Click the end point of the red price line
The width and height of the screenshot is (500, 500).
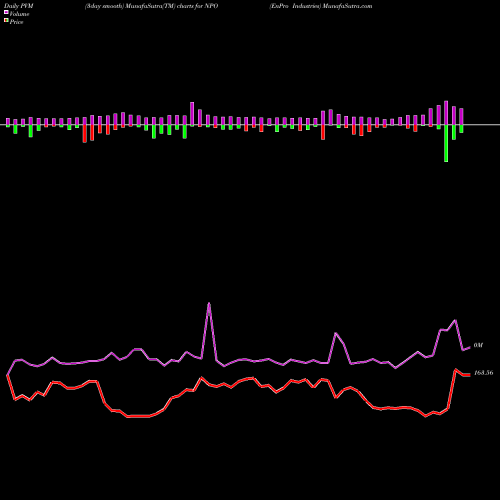click(x=469, y=375)
